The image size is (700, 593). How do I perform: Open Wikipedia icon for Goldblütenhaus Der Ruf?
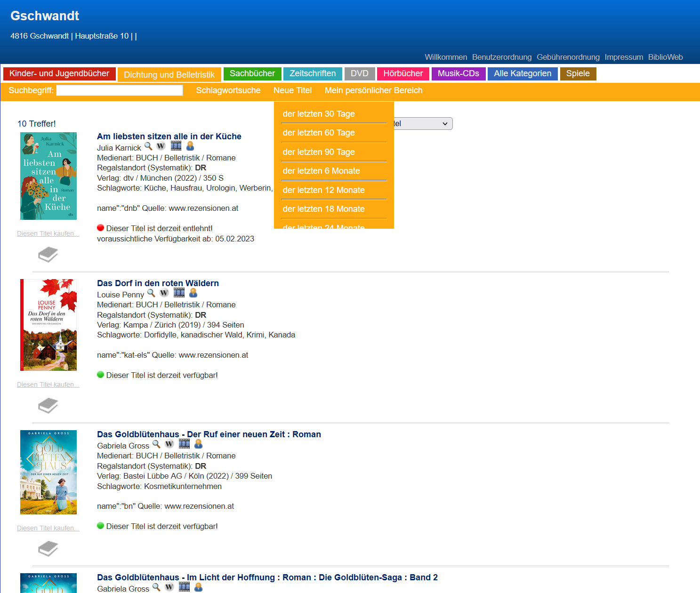pos(169,444)
